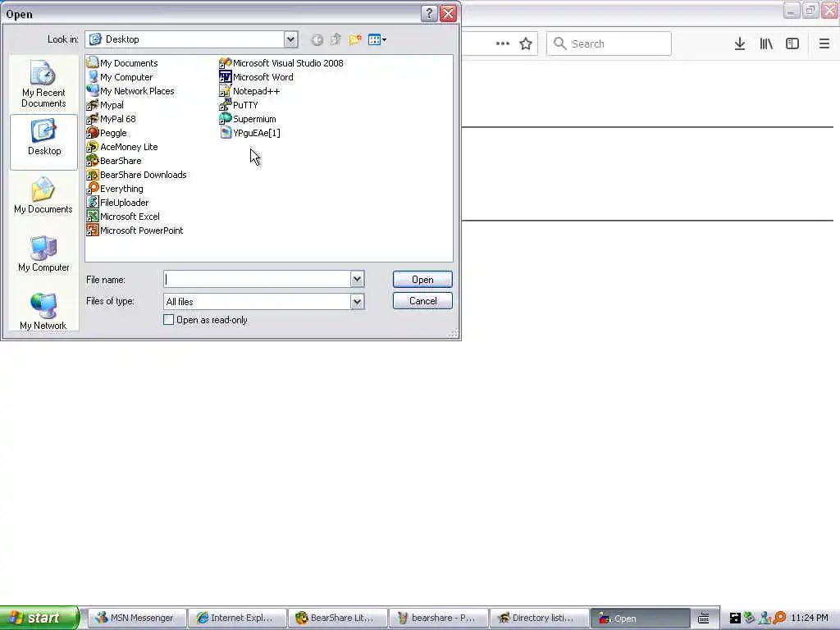The image size is (840, 630).
Task: Bookmark this page with star icon
Action: pyautogui.click(x=526, y=43)
